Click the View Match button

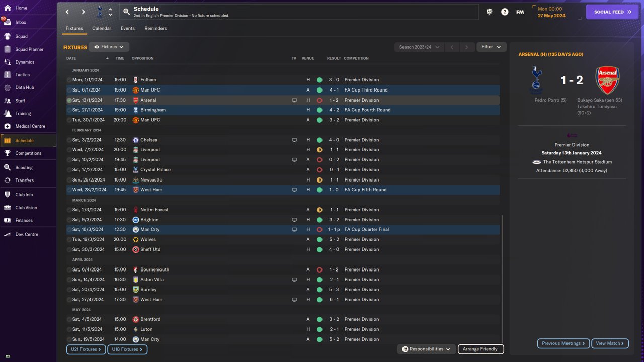point(610,343)
